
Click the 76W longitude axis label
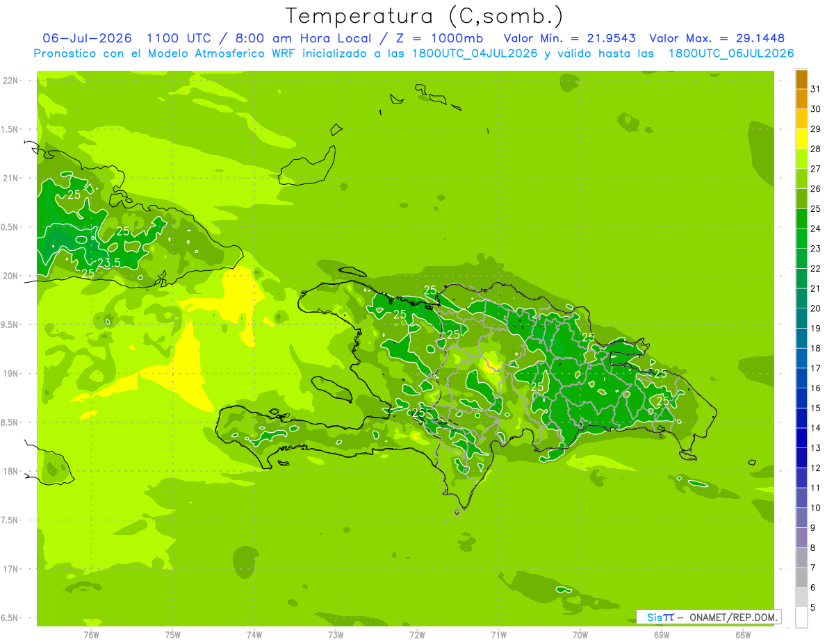(91, 635)
